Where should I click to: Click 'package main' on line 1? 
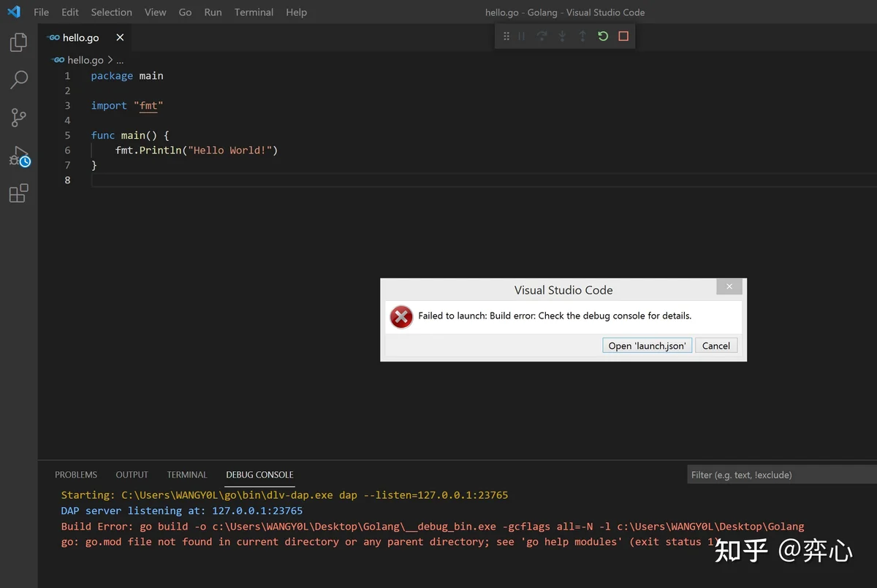click(x=127, y=76)
